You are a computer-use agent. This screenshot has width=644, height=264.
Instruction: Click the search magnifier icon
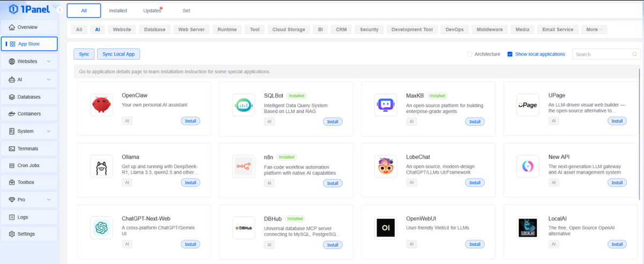635,54
